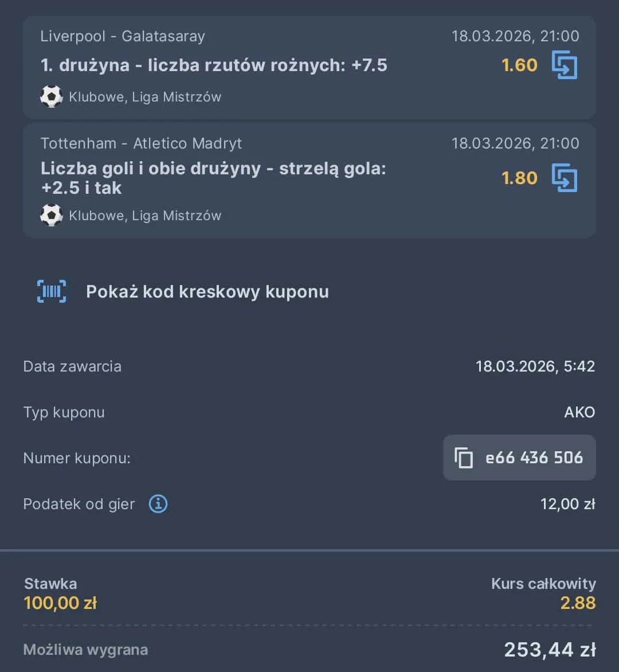Select the Klubowe, Liga Mistrzów competition label
This screenshot has height=672, width=619.
(x=145, y=96)
